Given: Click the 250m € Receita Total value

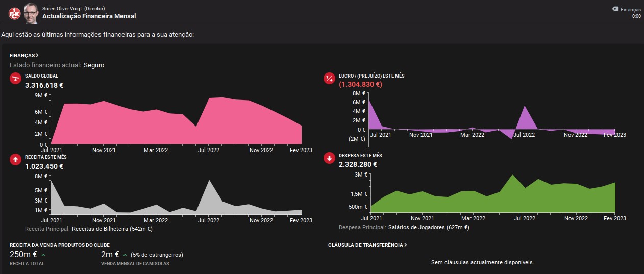Looking at the screenshot, I should [x=24, y=254].
